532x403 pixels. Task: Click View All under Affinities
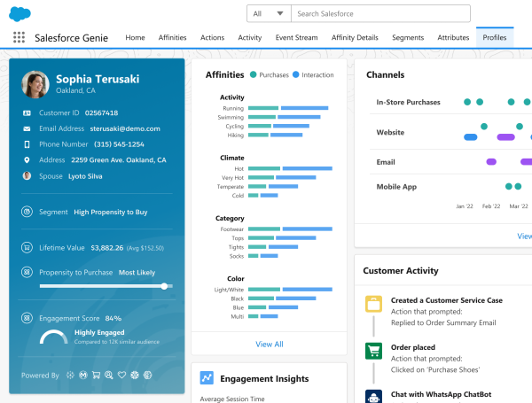click(x=270, y=344)
